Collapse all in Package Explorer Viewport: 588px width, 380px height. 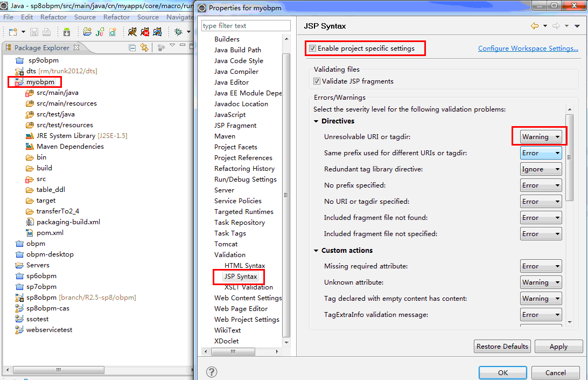(x=132, y=47)
